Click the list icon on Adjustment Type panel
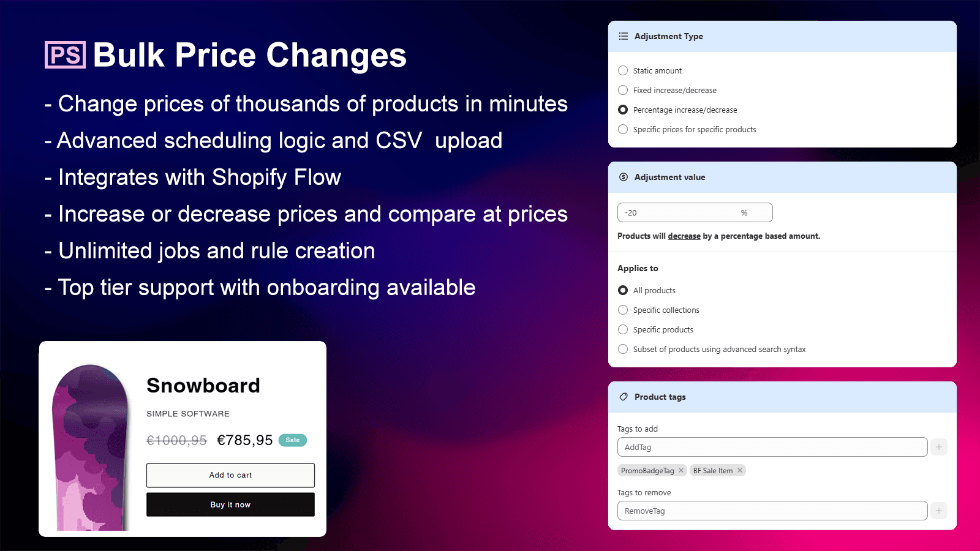This screenshot has width=980, height=551. pyautogui.click(x=623, y=36)
